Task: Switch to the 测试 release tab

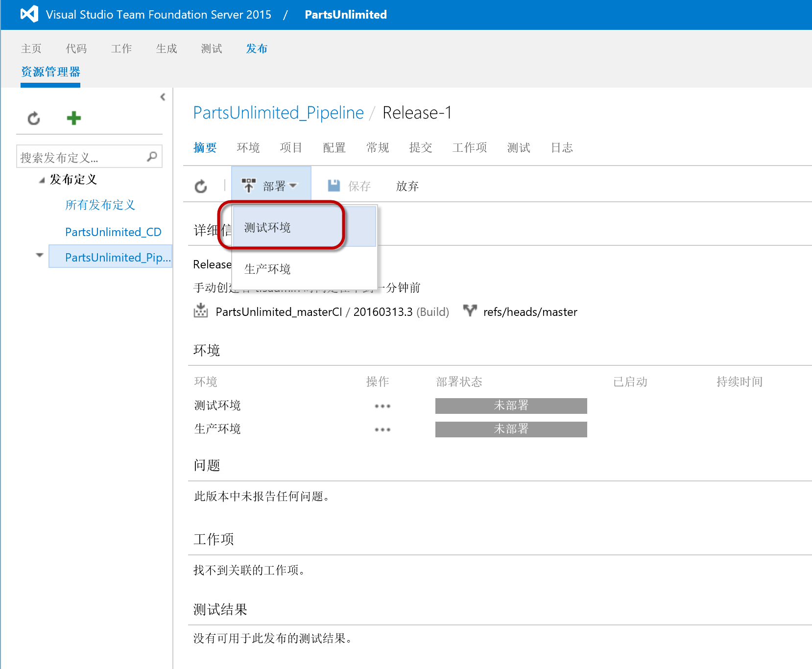Action: [x=519, y=147]
